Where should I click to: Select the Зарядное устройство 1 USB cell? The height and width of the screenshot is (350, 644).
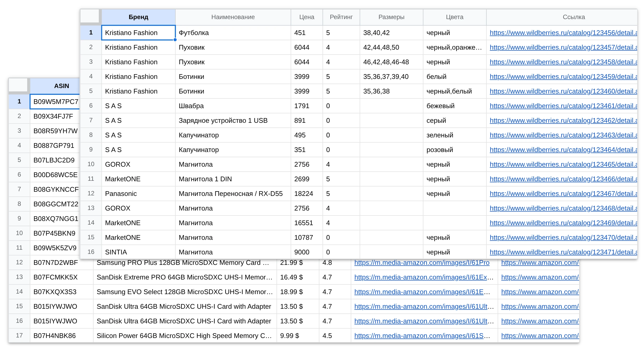(x=233, y=120)
